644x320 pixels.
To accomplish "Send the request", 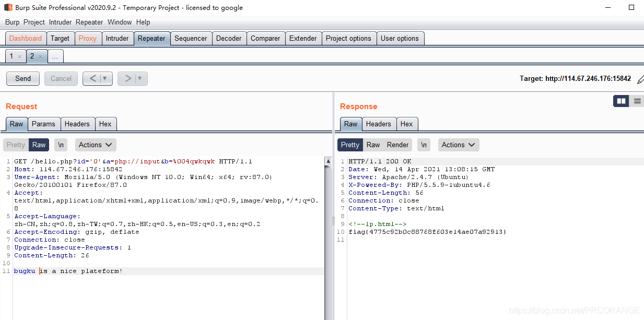I will [x=23, y=78].
